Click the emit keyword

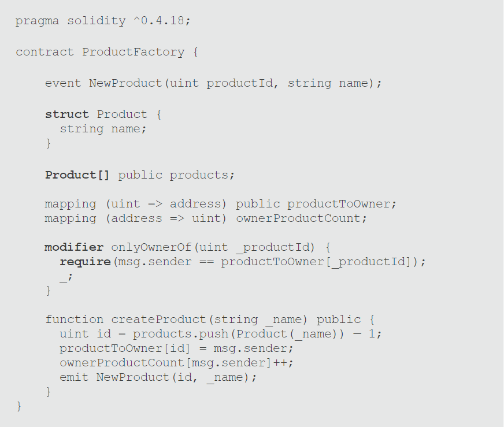[74, 377]
